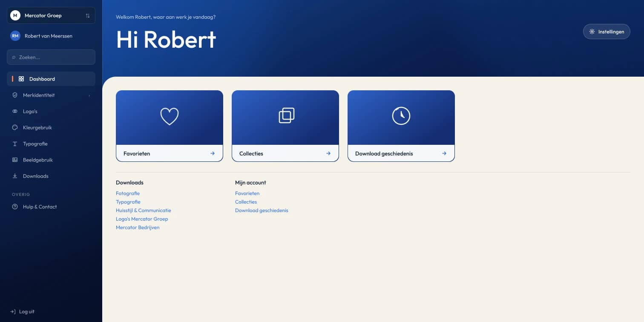Open Download geschiedenis link under Mijn account
Screen dimensions: 644x322
pos(262,210)
